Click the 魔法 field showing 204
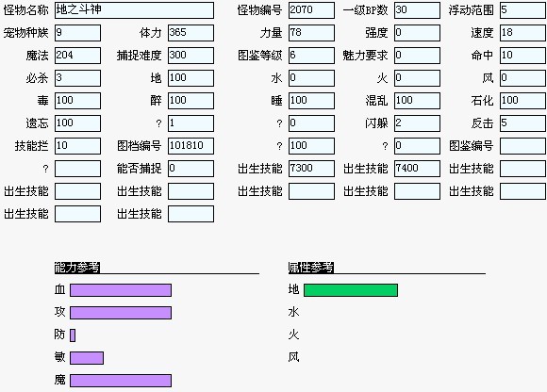The width and height of the screenshot is (547, 392). click(77, 56)
